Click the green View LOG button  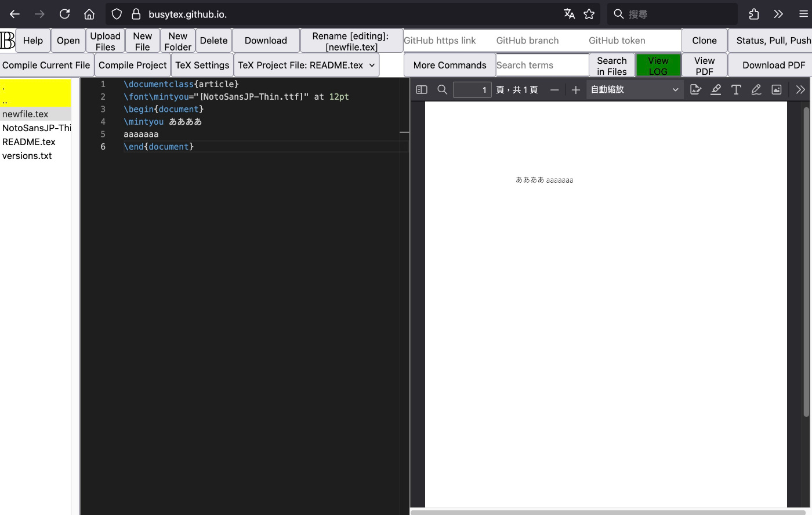pyautogui.click(x=658, y=66)
